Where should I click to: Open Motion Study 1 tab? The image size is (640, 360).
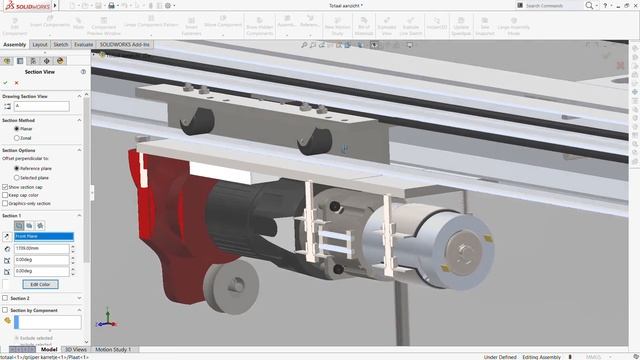[113, 349]
